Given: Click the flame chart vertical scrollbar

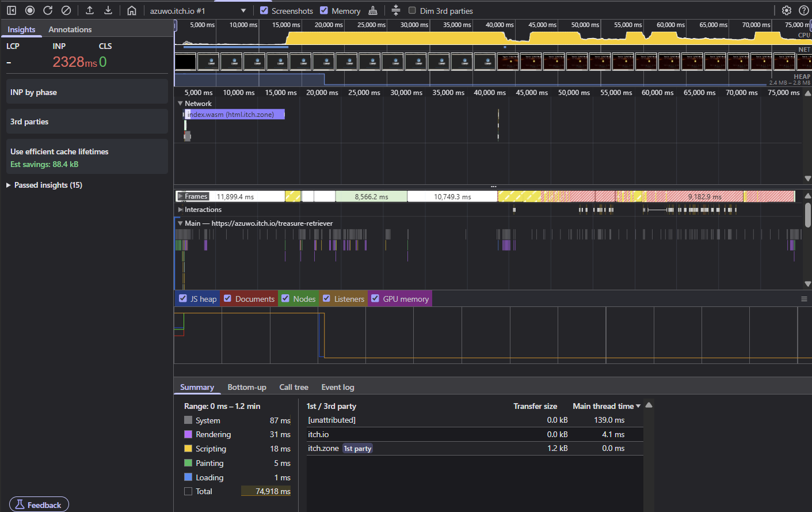Looking at the screenshot, I should (808, 214).
